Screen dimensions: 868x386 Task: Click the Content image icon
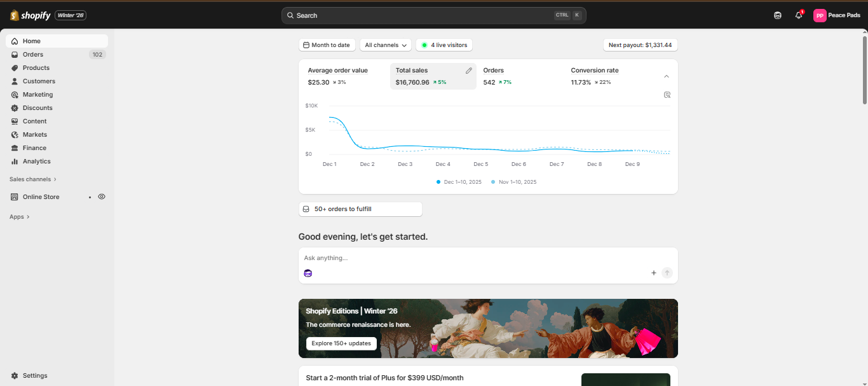pos(15,121)
